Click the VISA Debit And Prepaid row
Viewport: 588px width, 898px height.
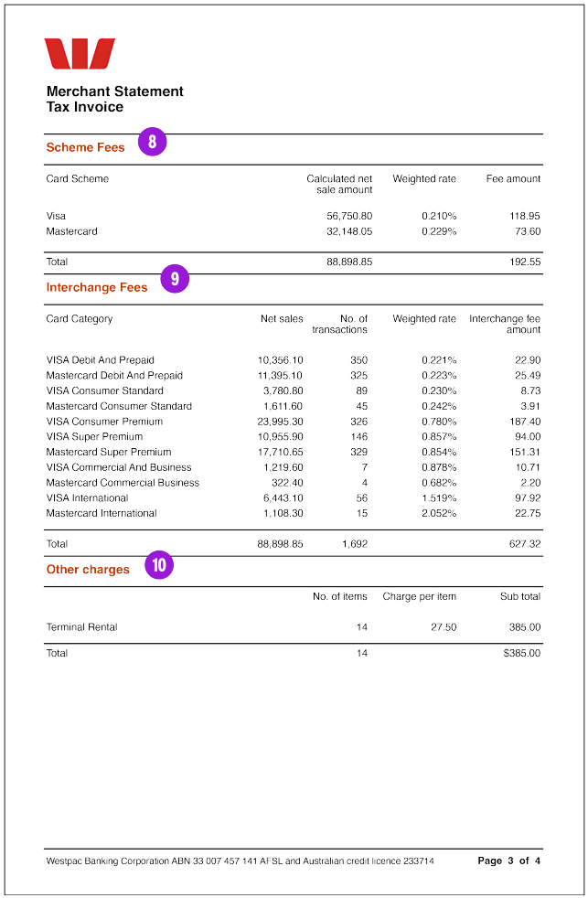pos(100,360)
